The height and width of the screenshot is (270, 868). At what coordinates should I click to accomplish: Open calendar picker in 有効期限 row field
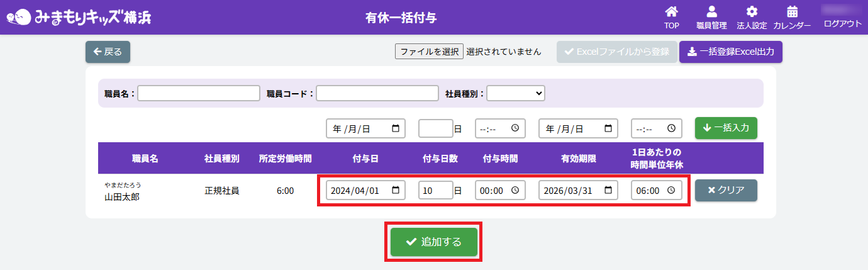pyautogui.click(x=608, y=190)
